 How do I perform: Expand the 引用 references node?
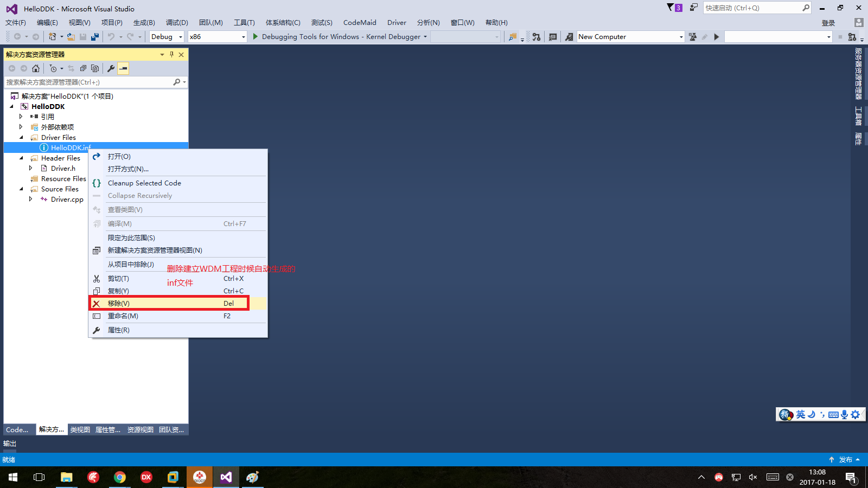[21, 117]
